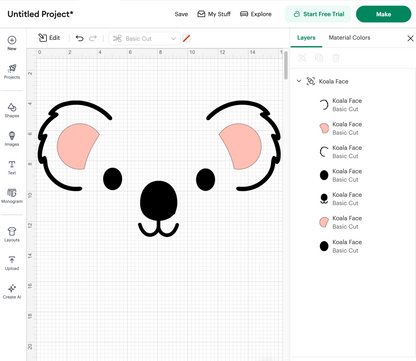Screen dimensions: 416x361
Task: Open the color swatch beside Basic Cut
Action: (187, 38)
